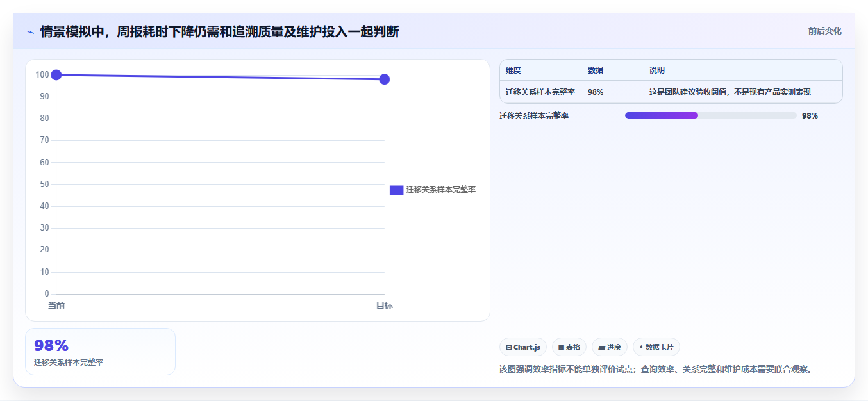The image size is (868, 401).
Task: Click the 当前 x-axis label
Action: (x=56, y=306)
